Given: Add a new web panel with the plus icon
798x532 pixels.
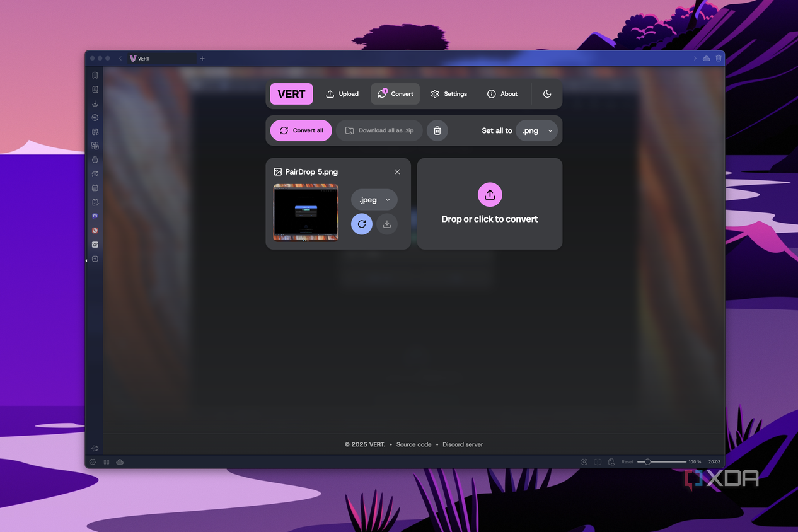Looking at the screenshot, I should coord(95,259).
